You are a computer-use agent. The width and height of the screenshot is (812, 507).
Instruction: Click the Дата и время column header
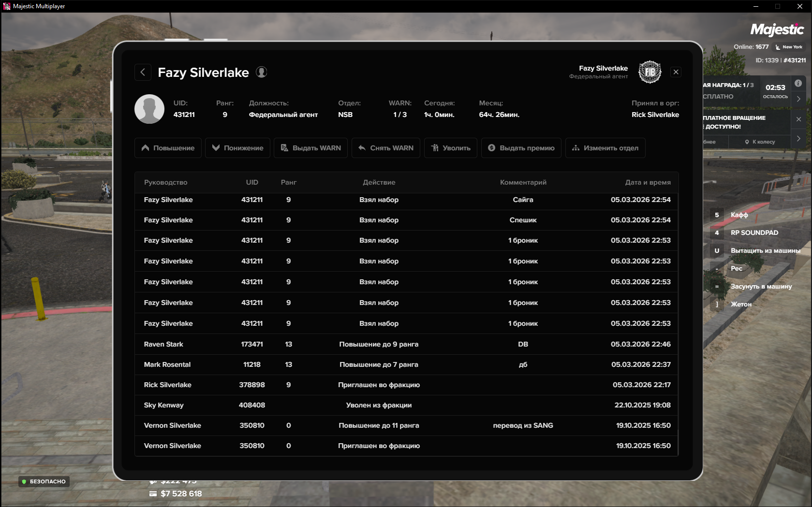point(648,182)
